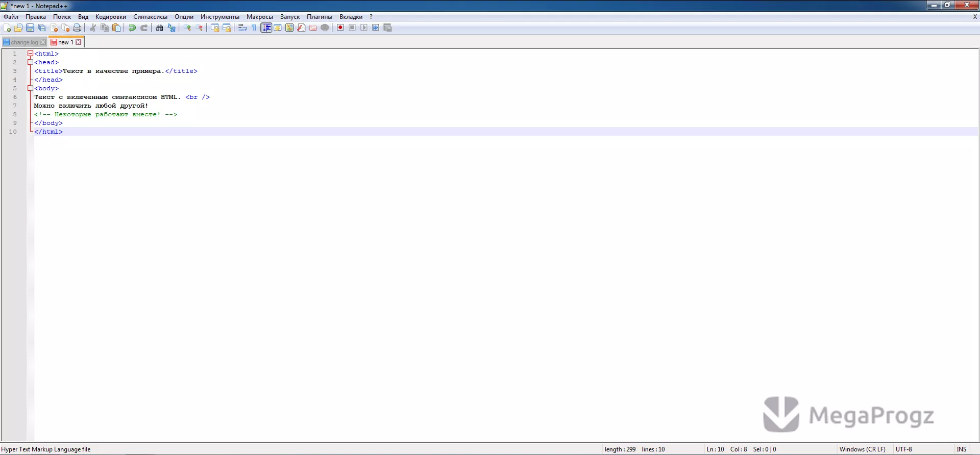Open the Инструменты menu
This screenshot has width=980, height=455.
(220, 17)
